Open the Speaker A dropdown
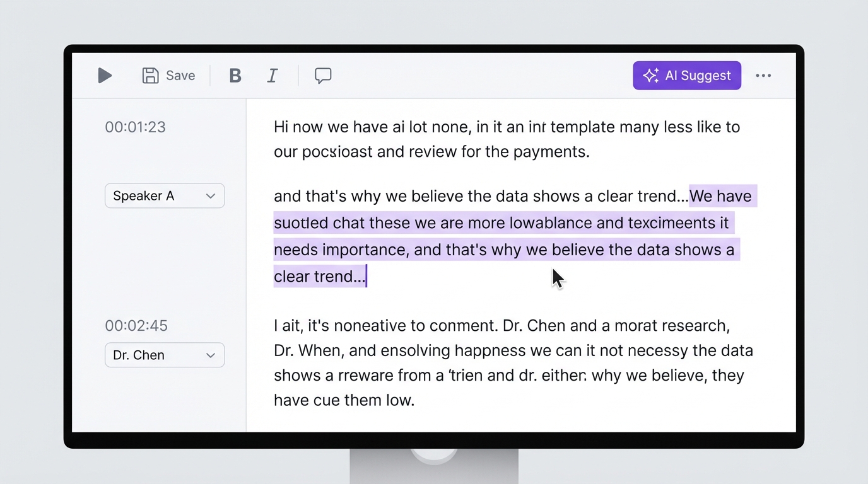This screenshot has width=868, height=484. pyautogui.click(x=164, y=195)
